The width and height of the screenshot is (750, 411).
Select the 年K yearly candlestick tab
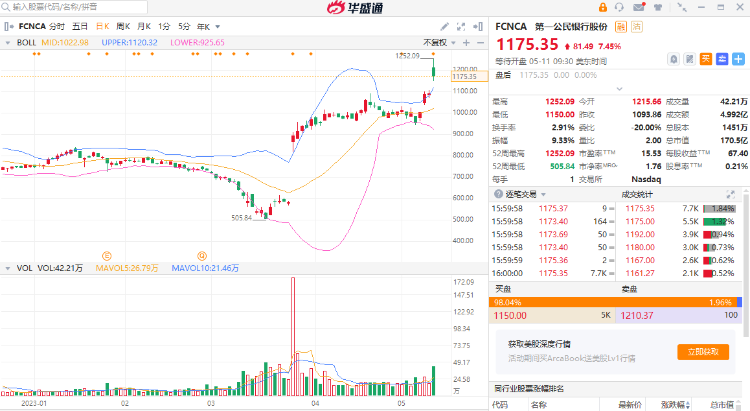204,27
